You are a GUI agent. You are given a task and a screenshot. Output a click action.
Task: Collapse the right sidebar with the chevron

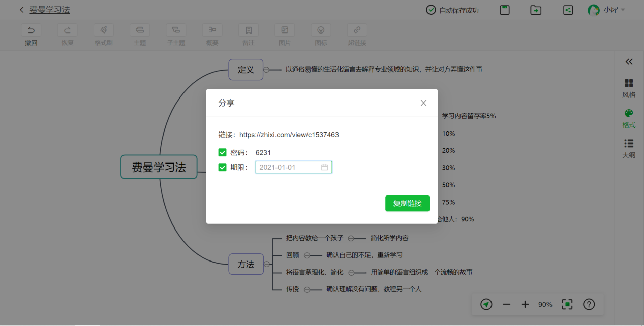coord(629,61)
